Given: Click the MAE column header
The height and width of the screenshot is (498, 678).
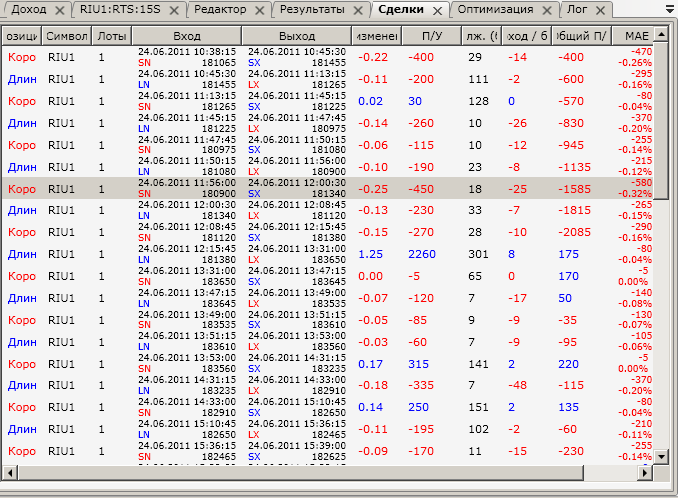Looking at the screenshot, I should 636,35.
